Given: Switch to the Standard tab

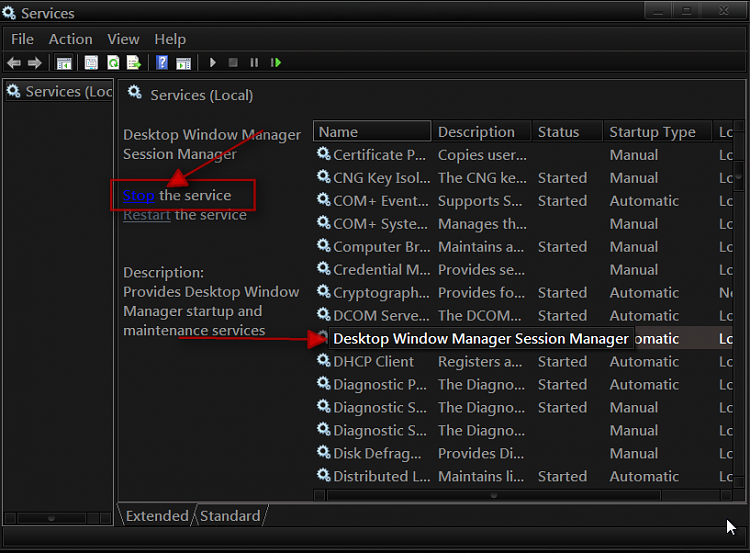Looking at the screenshot, I should click(x=230, y=516).
